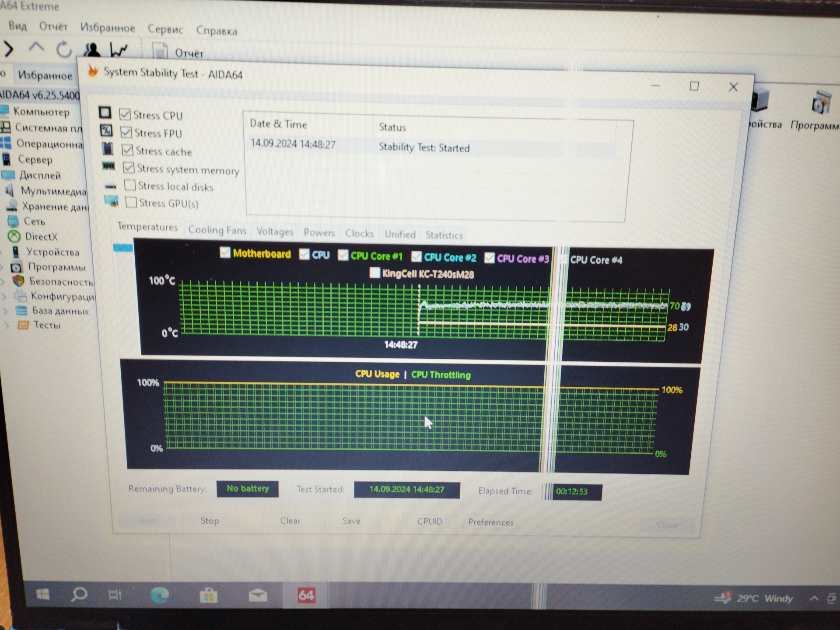Image resolution: width=840 pixels, height=630 pixels.
Task: Select Компьютер in AIDA64 tree
Action: coord(41,112)
